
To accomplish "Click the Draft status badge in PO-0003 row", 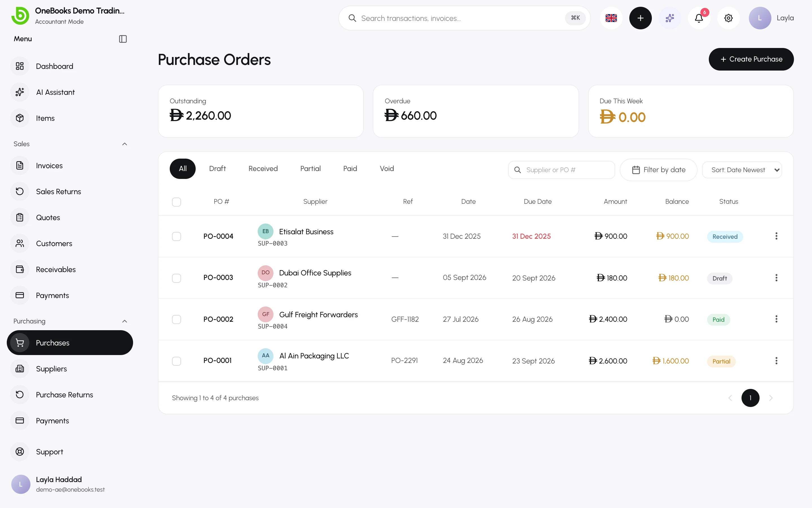I will coord(720,279).
